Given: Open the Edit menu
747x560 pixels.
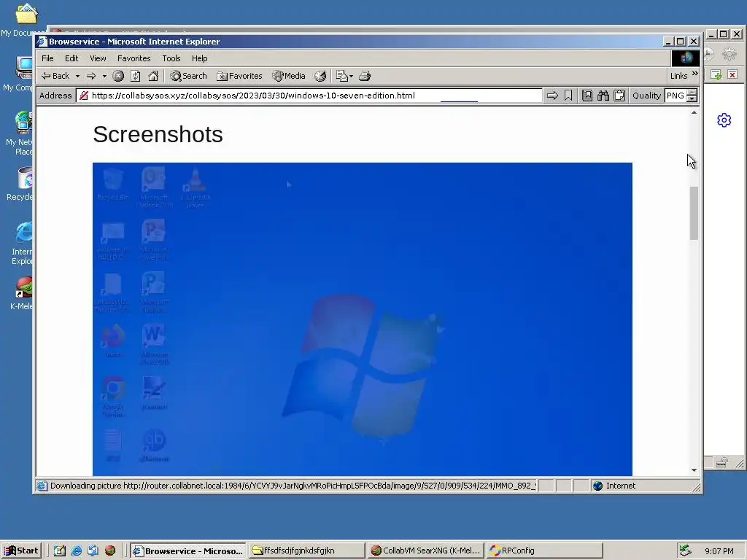Looking at the screenshot, I should click(x=71, y=58).
